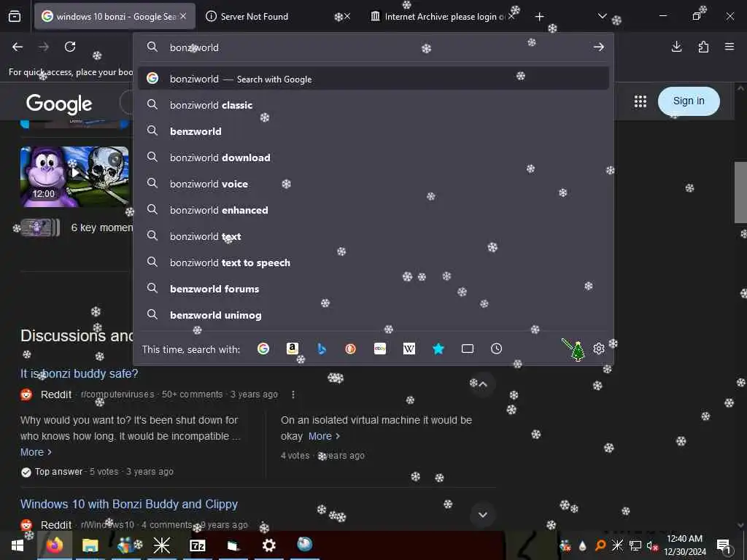Viewport: 747px width, 560px height.
Task: Close the windows 10 bonzi tab
Action: [183, 16]
